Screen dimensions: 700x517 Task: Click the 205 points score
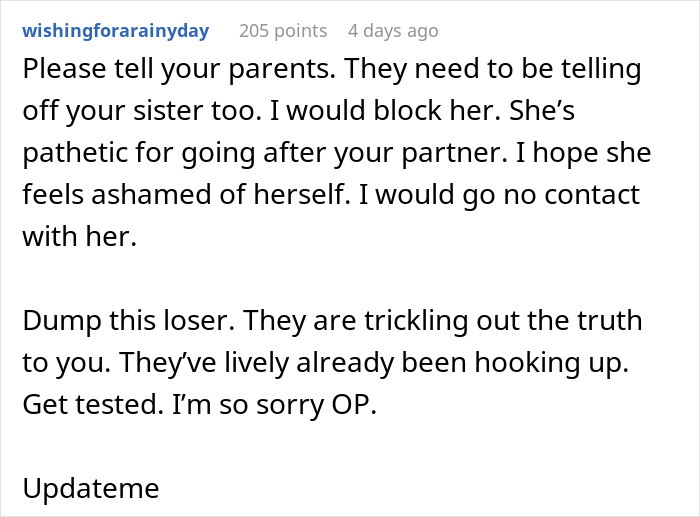coord(283,31)
